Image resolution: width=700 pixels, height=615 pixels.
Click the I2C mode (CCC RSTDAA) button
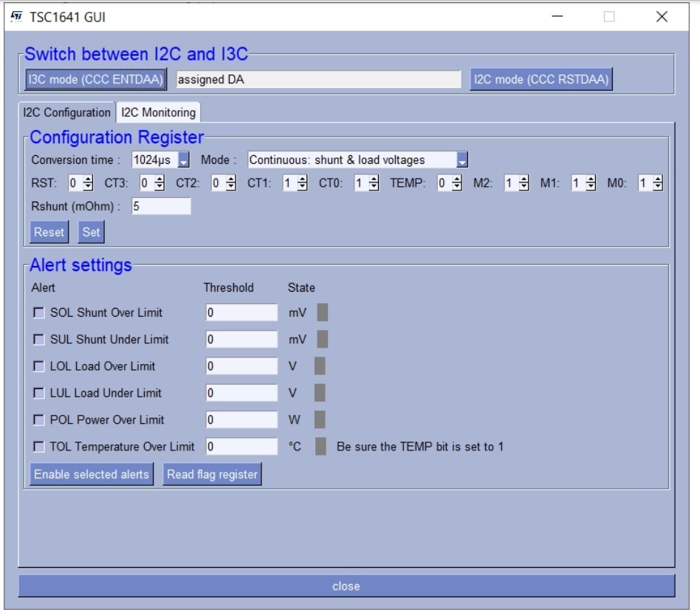click(x=541, y=80)
